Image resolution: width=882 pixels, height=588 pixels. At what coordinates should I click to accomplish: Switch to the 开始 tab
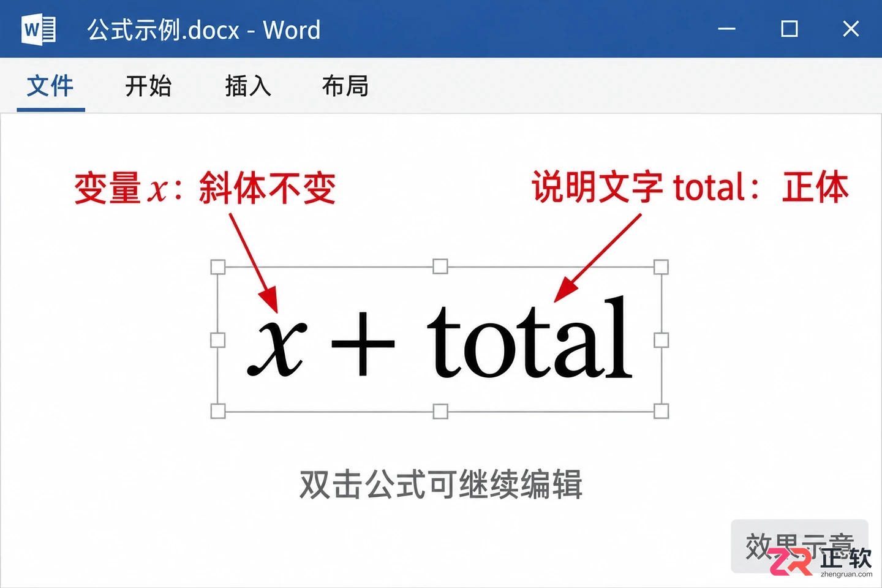pyautogui.click(x=148, y=86)
